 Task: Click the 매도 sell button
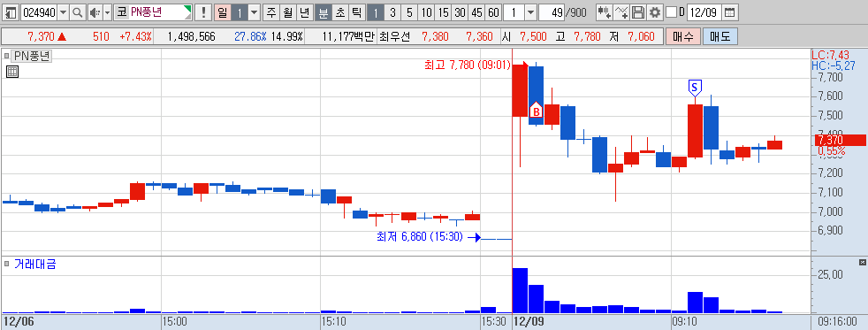pyautogui.click(x=720, y=37)
